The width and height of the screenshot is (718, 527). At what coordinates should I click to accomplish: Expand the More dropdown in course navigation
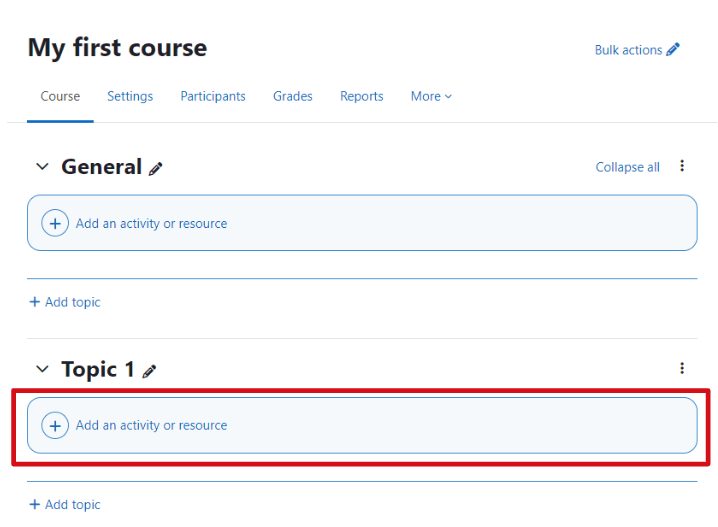coord(431,96)
